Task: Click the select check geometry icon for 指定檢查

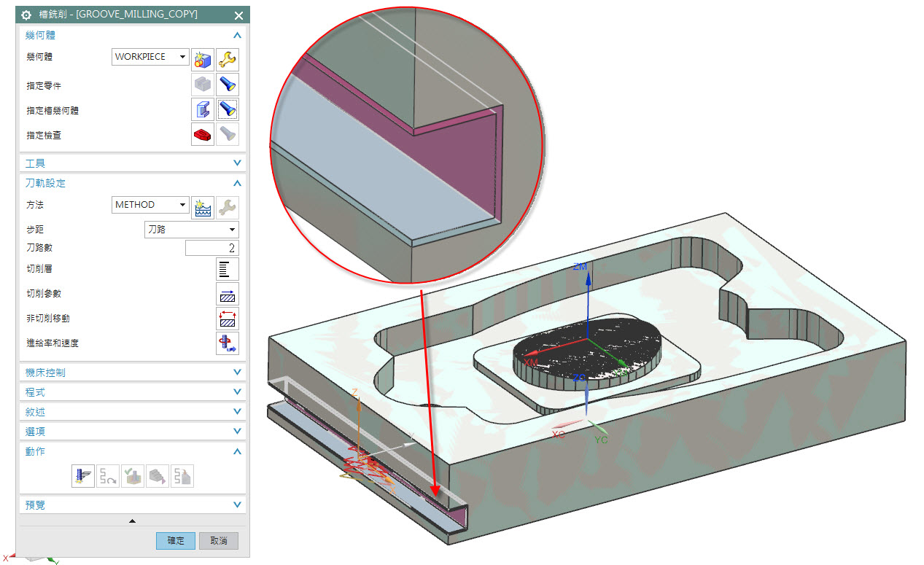Action: (x=202, y=134)
